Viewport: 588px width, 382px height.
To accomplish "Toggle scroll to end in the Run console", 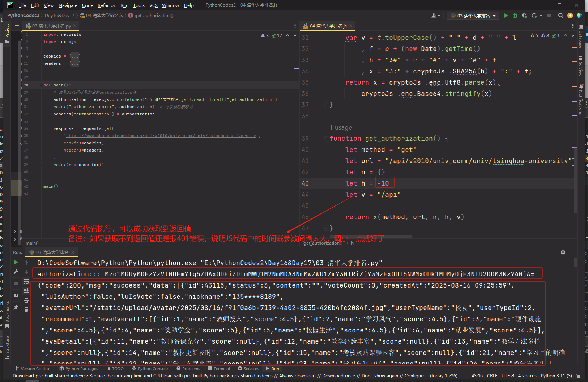I will (26, 291).
